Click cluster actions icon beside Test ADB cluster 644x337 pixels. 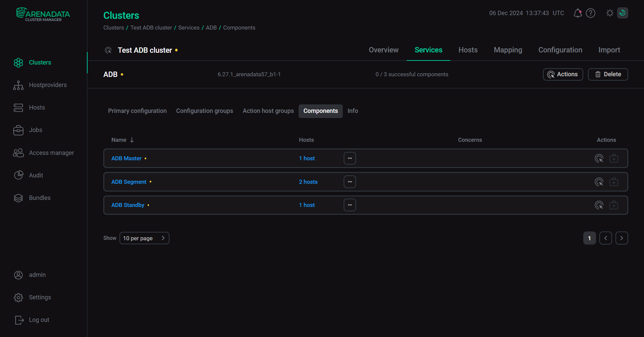coord(108,50)
